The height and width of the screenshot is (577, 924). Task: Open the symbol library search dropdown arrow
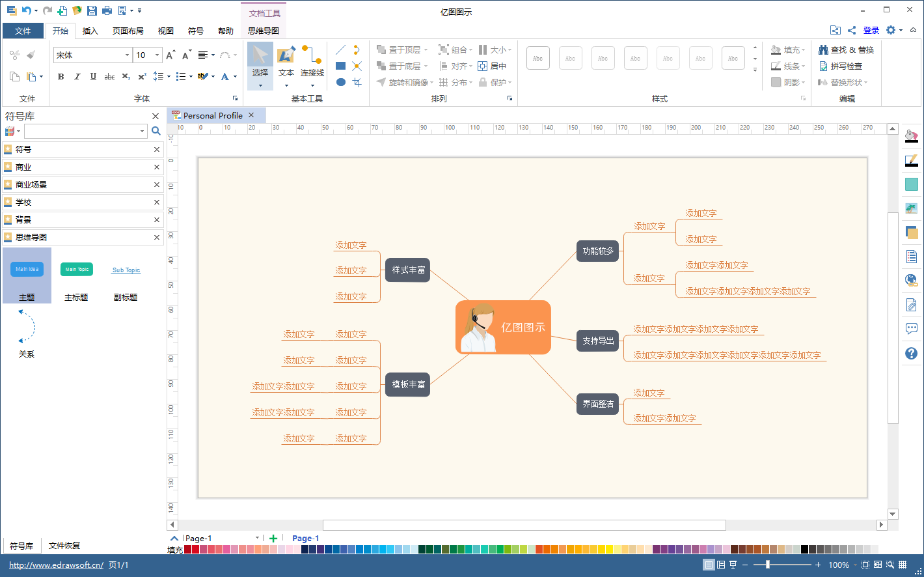[142, 131]
